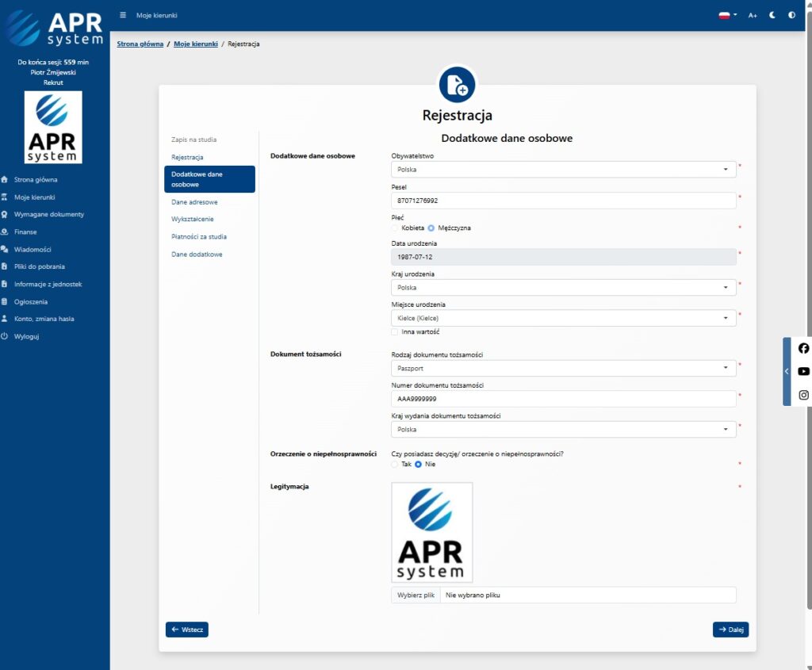The height and width of the screenshot is (670, 812).
Task: Select the Kobieta radio button
Action: 396,228
